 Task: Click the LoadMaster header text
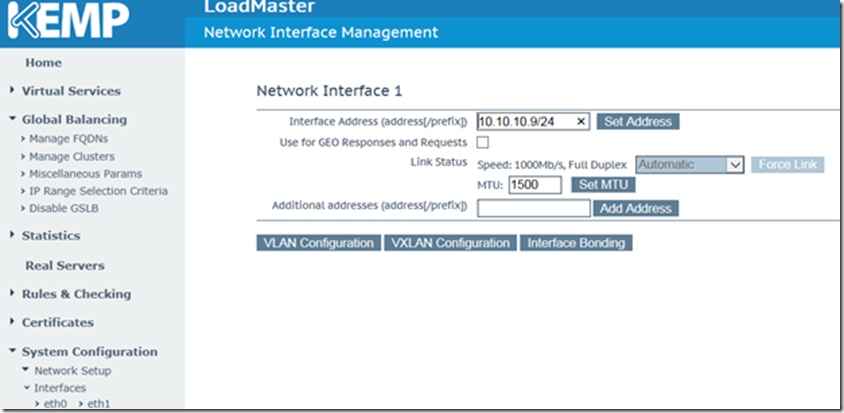coord(259,7)
